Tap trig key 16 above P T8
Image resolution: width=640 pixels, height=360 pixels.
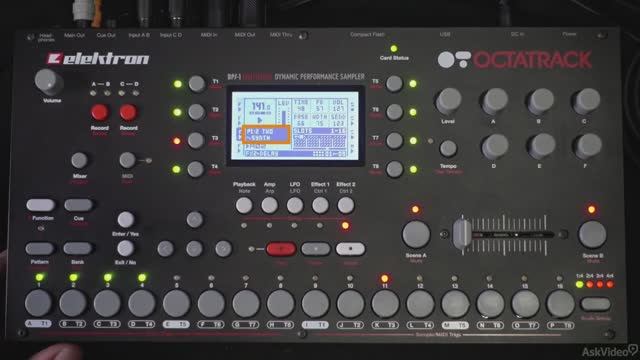pos(560,304)
